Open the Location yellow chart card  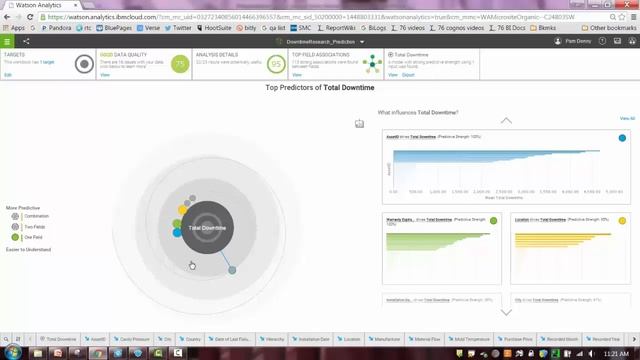coord(571,248)
